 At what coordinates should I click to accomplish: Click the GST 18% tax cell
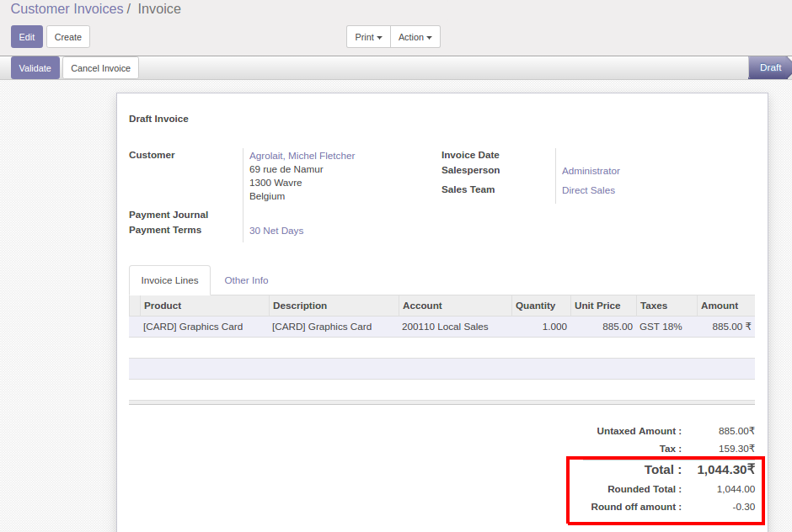661,327
